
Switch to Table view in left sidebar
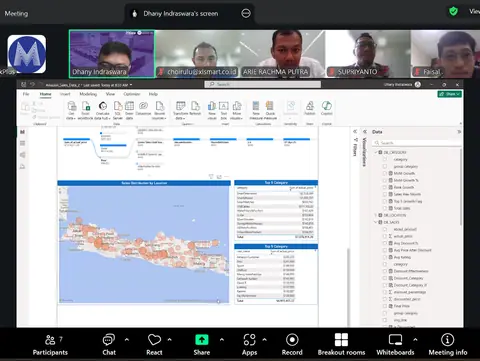(22, 143)
